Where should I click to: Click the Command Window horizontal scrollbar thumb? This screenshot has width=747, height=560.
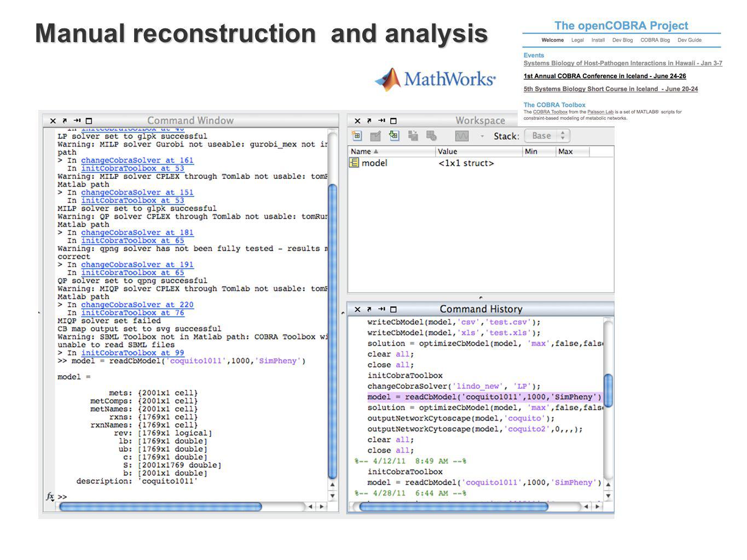click(x=160, y=507)
